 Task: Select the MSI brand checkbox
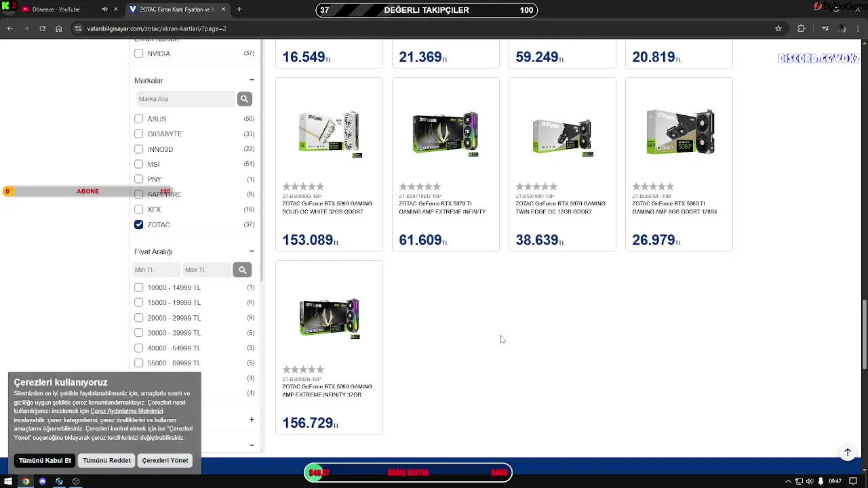[x=138, y=164]
